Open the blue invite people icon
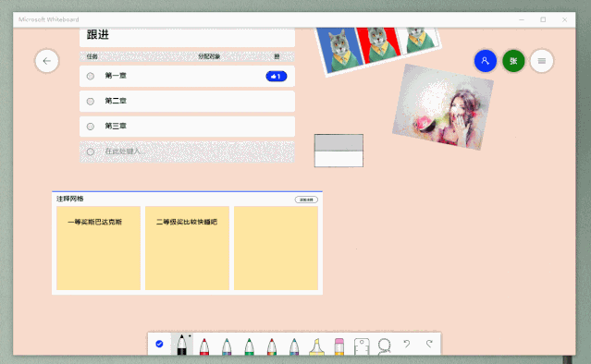Image resolution: width=591 pixels, height=364 pixels. [x=485, y=61]
